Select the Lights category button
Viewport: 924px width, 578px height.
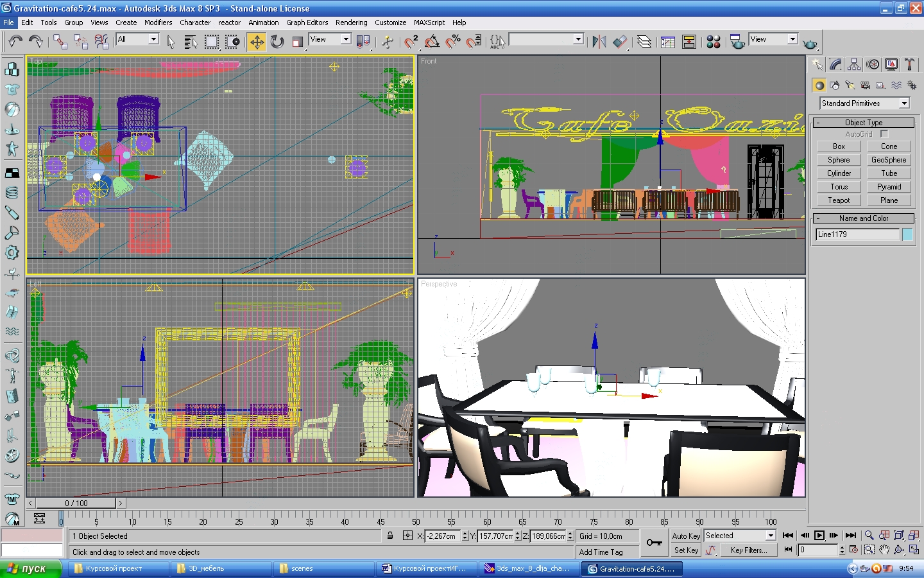[x=850, y=85]
